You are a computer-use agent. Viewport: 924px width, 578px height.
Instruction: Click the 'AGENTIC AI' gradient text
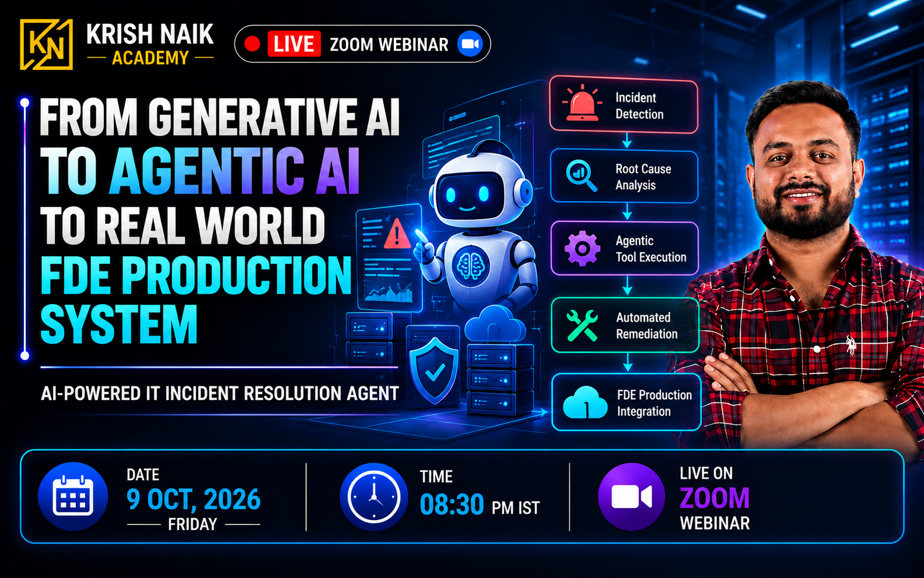pos(235,171)
